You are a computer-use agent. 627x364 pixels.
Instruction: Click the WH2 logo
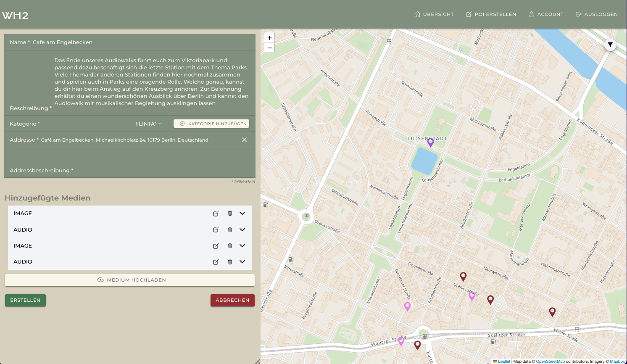[15, 16]
